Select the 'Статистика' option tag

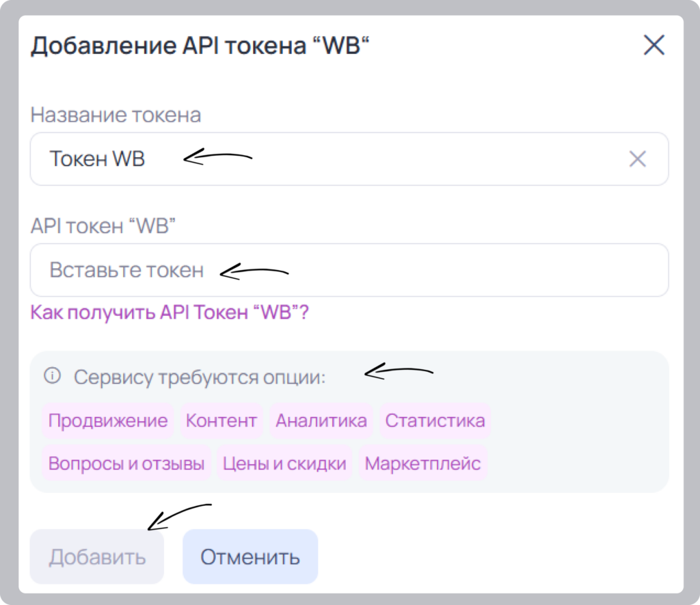point(435,420)
